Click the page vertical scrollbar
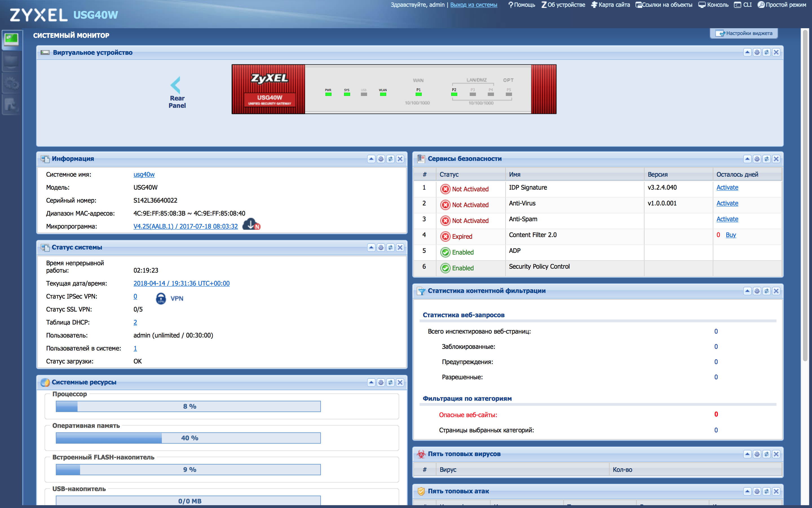Screen dimensions: 812x508 [805, 196]
